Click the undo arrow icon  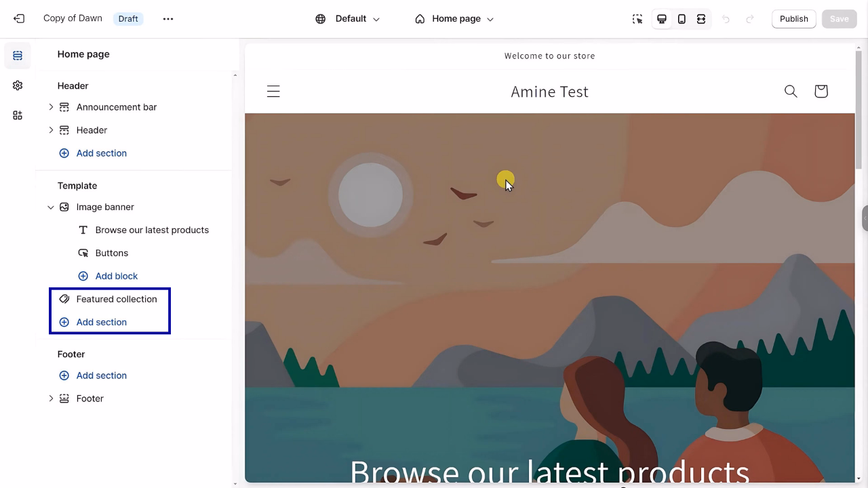[726, 19]
